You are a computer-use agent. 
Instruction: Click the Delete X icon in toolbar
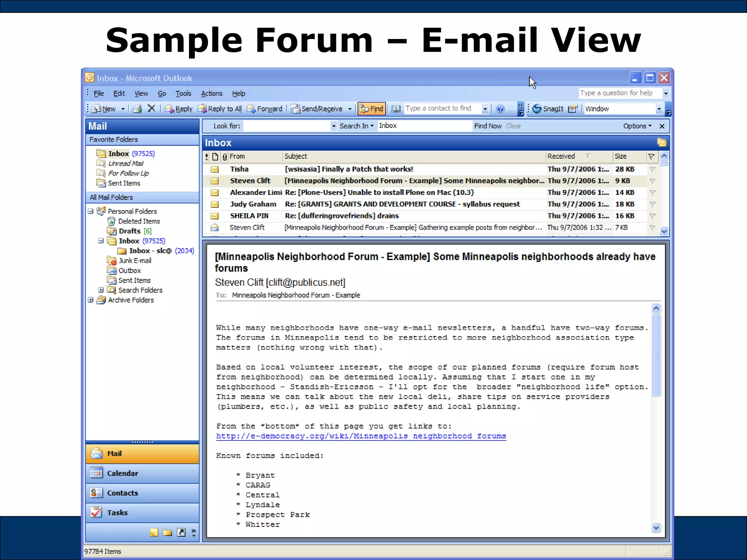tap(151, 108)
